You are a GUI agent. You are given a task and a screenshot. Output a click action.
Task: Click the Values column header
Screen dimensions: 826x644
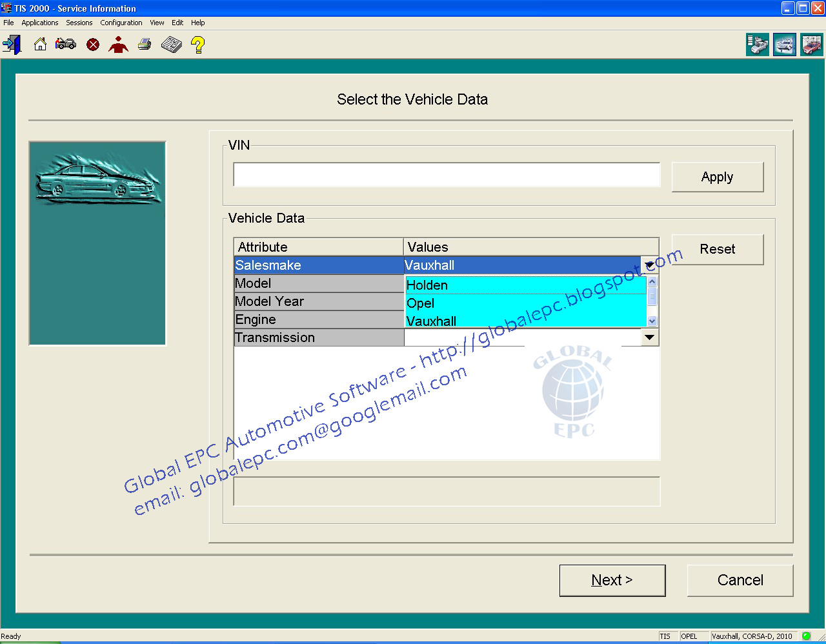531,247
